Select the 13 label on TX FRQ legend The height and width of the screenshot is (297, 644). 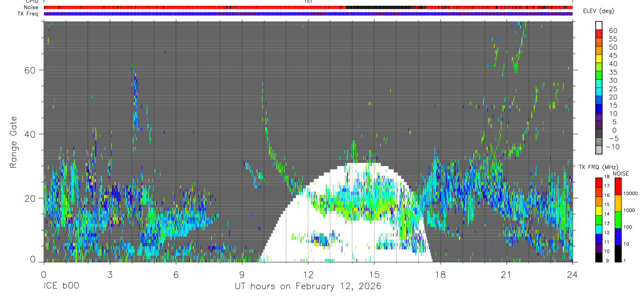coord(606,223)
